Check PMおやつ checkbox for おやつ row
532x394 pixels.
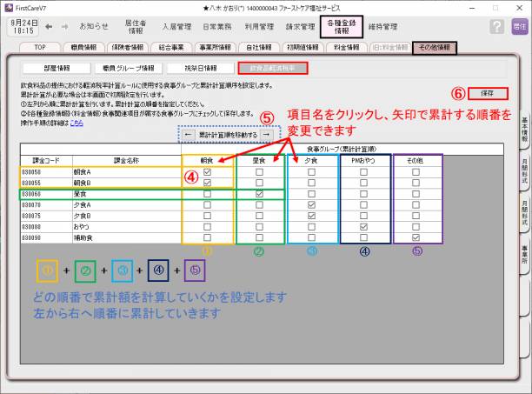pos(364,226)
